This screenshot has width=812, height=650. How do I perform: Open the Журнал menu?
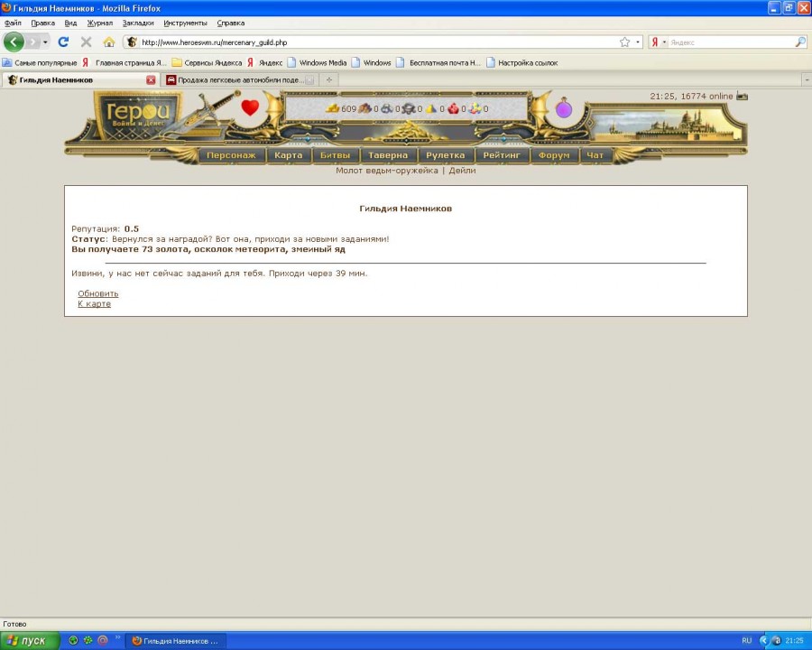[x=100, y=23]
